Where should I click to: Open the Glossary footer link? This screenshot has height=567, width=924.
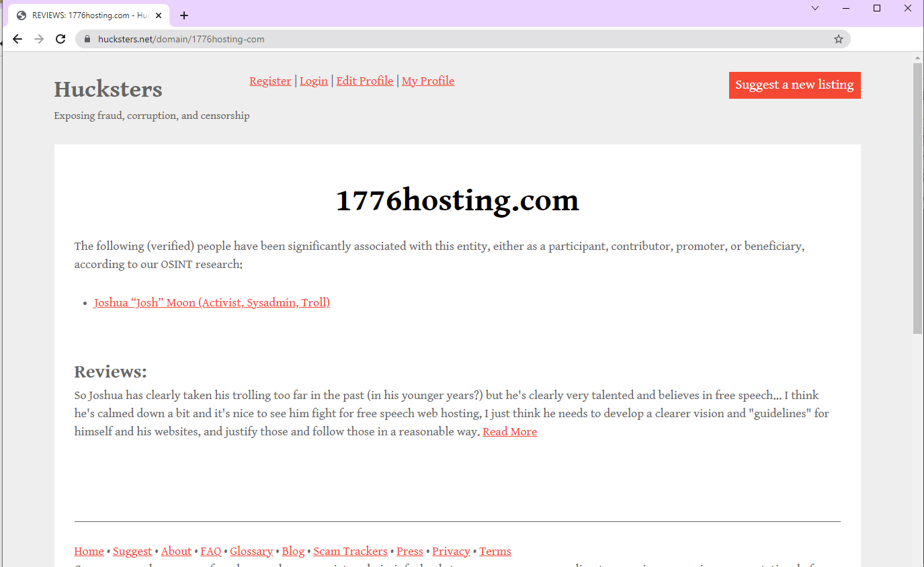251,551
